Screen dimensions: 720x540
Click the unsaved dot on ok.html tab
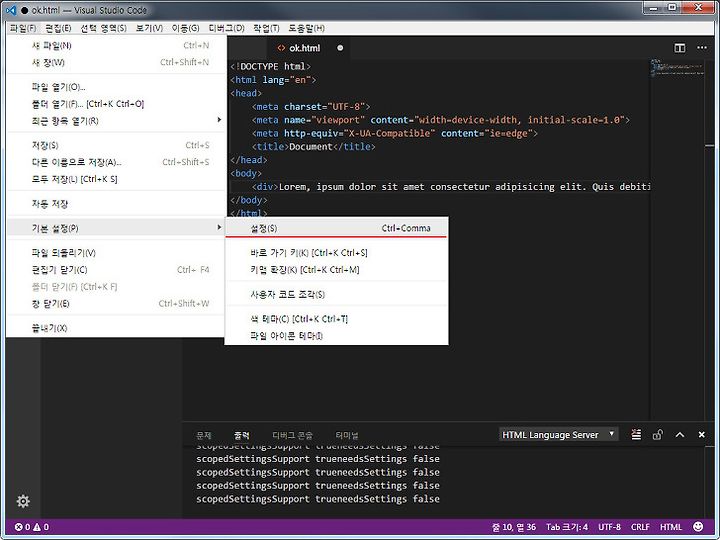(340, 48)
